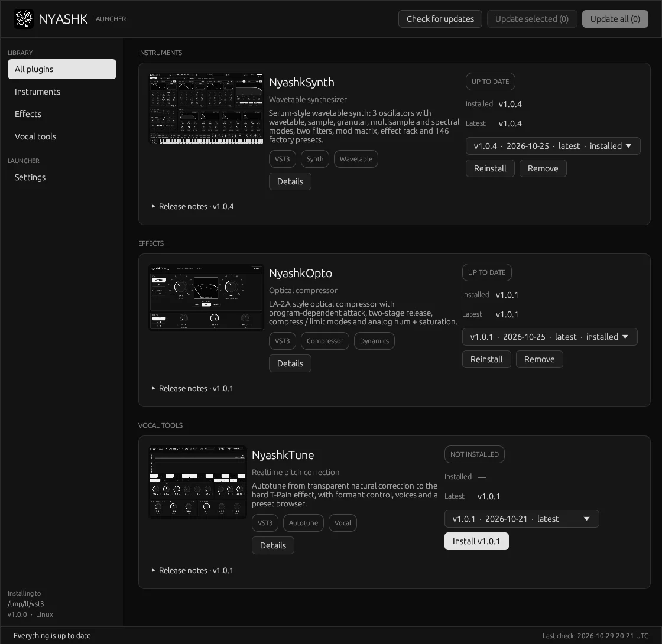662x644 pixels.
Task: Open NyashkSynth version dropdown v1.0.4
Action: pyautogui.click(x=553, y=146)
